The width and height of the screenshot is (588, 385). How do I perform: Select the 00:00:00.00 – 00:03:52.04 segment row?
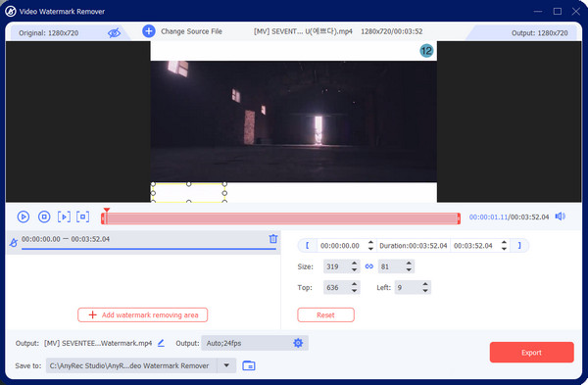coord(144,242)
